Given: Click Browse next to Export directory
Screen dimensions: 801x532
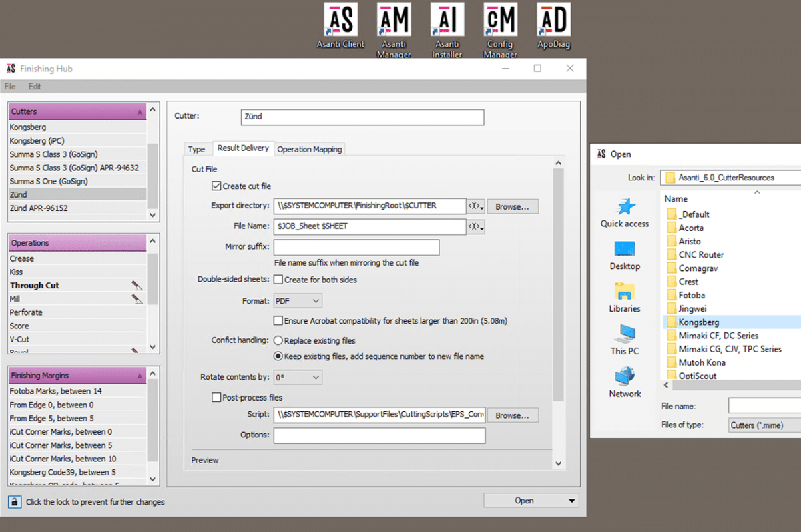Looking at the screenshot, I should (x=513, y=206).
